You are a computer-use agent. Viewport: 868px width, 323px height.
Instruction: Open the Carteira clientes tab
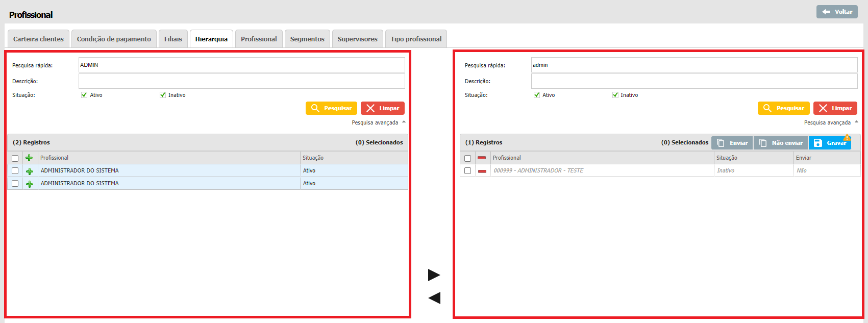pyautogui.click(x=38, y=39)
